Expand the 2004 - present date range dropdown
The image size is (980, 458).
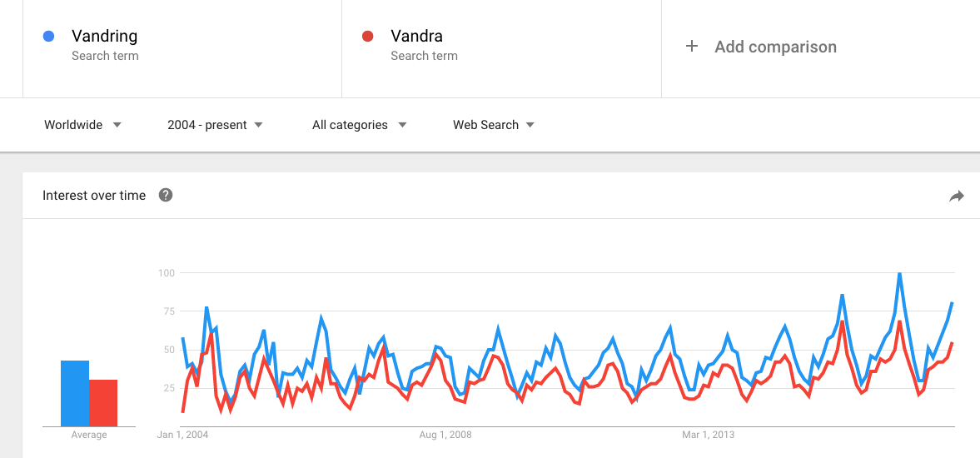coord(215,125)
